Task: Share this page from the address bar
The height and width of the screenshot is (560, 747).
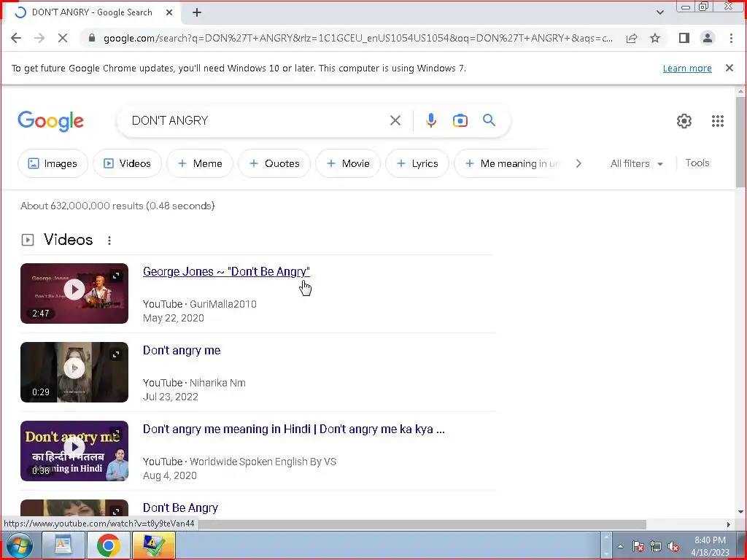Action: click(632, 38)
